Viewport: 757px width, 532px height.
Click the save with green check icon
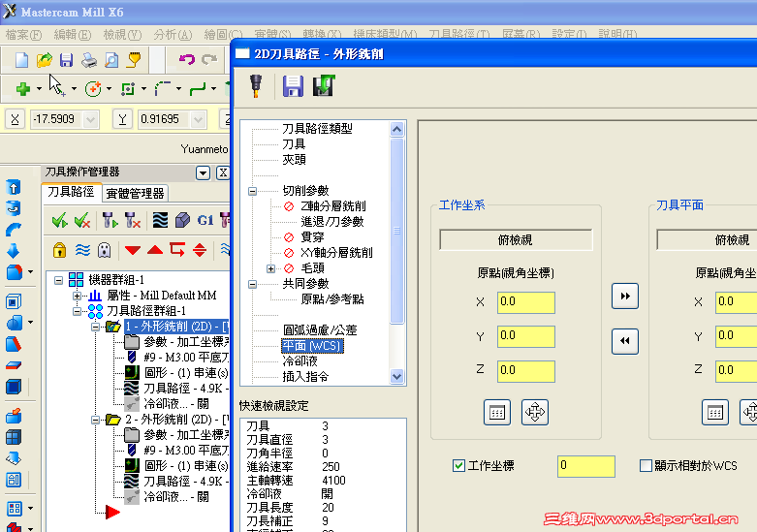[x=324, y=85]
